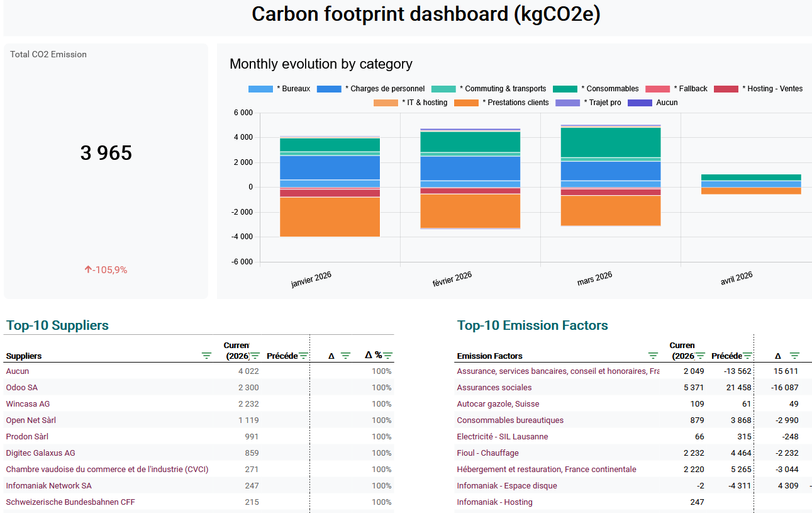The height and width of the screenshot is (513, 812).
Task: Open the Δ filter in Emission Factors table
Action: click(x=794, y=356)
